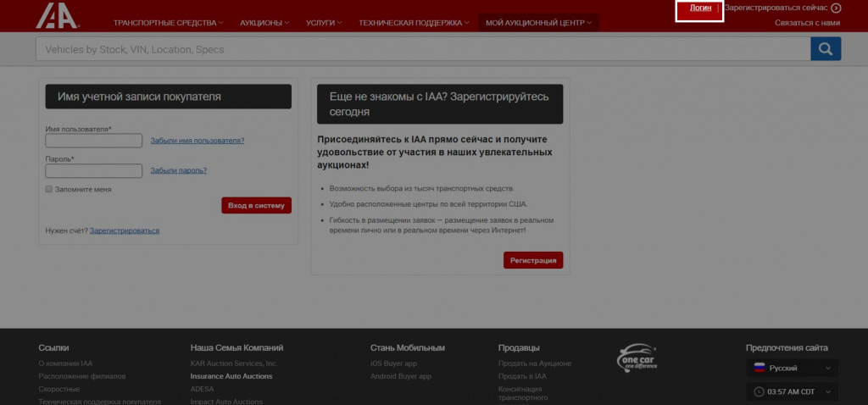Open Расположение филиалов footer link
Screen dimensions: 868x405
(x=82, y=376)
